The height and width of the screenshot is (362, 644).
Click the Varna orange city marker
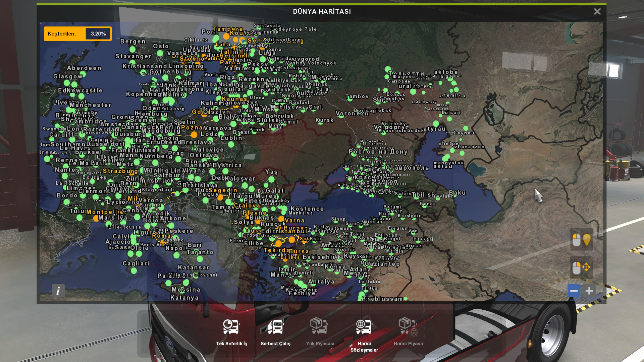point(281,219)
